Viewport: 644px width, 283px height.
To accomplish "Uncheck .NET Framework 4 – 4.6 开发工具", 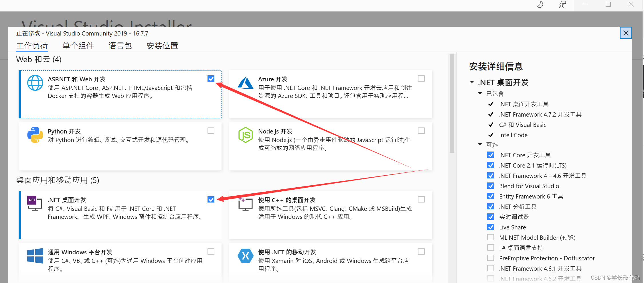I will point(491,176).
